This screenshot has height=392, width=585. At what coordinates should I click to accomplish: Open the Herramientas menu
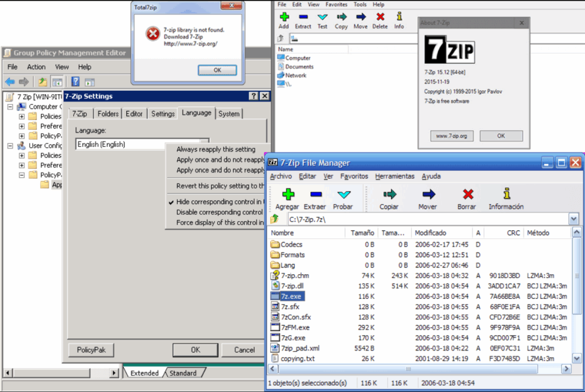tap(395, 176)
